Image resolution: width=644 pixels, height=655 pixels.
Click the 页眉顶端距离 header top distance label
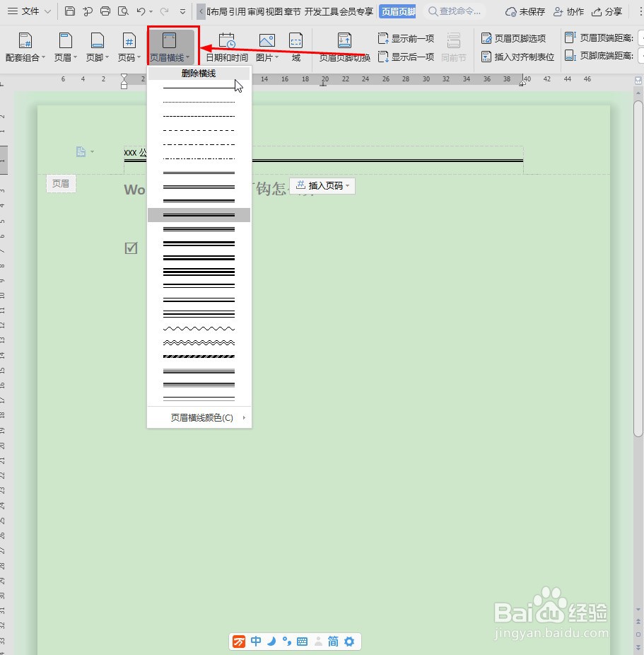(x=607, y=38)
